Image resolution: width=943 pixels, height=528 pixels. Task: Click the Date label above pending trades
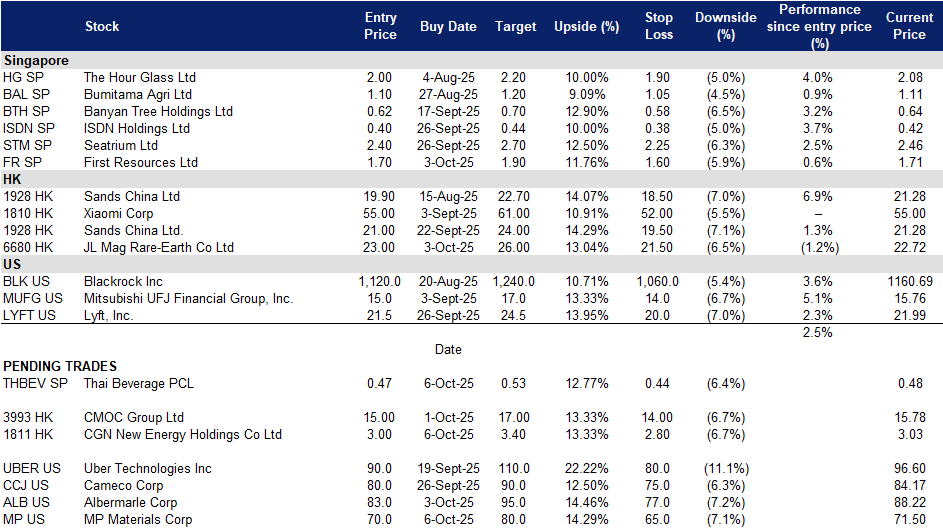click(448, 349)
